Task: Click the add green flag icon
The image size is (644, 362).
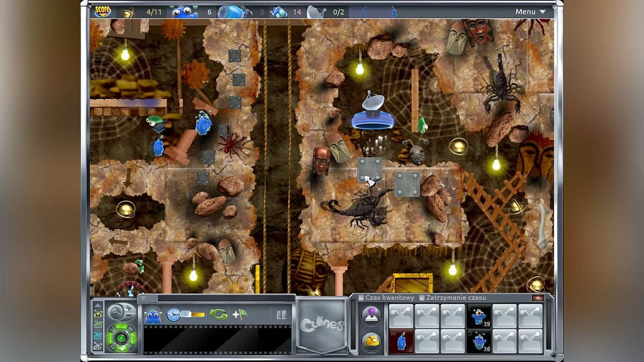Action: coord(239,315)
